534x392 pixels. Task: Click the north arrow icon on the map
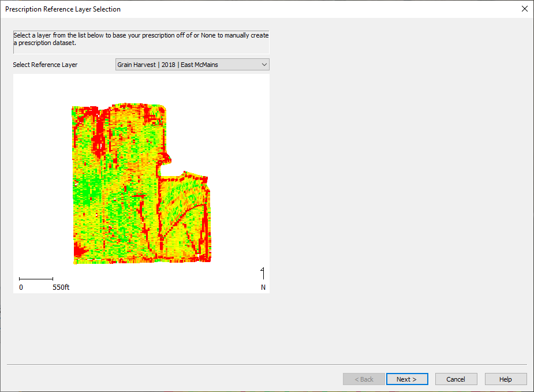click(263, 273)
